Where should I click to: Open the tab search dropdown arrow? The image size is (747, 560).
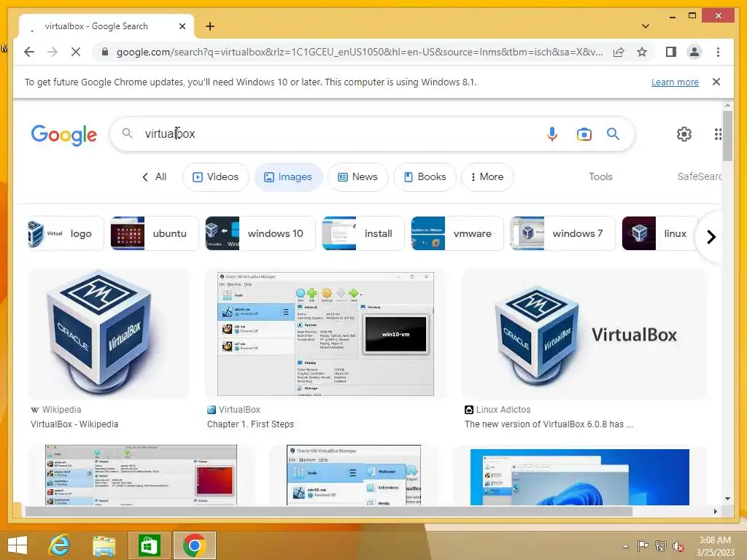coord(645,26)
